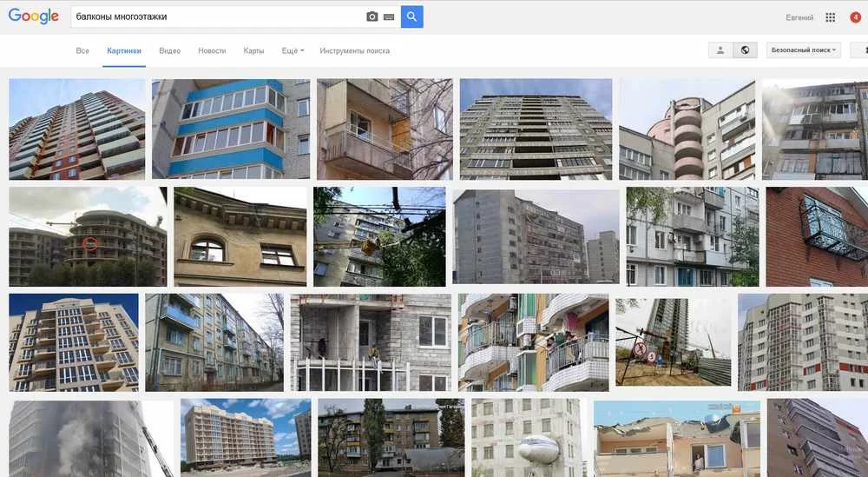Go to the Все results tab

pos(82,50)
